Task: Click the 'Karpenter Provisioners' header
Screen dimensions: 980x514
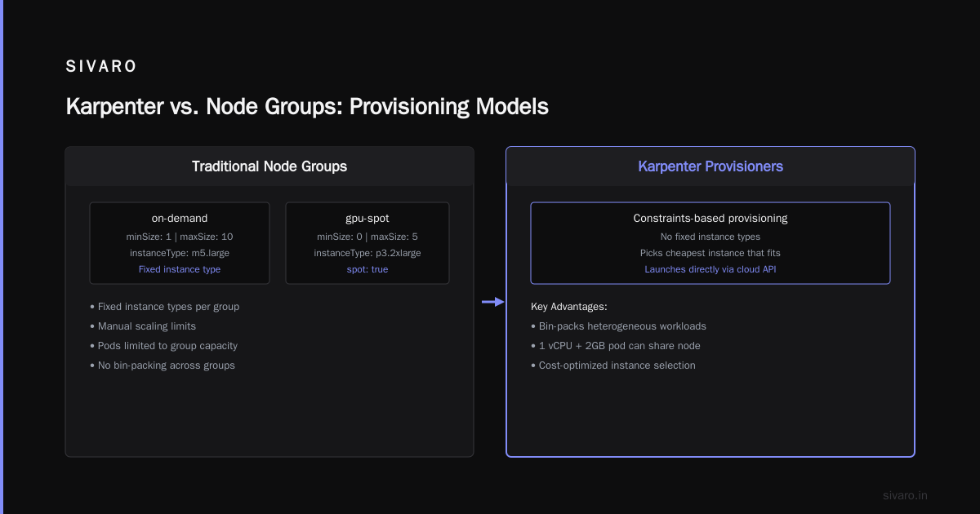Action: tap(710, 166)
